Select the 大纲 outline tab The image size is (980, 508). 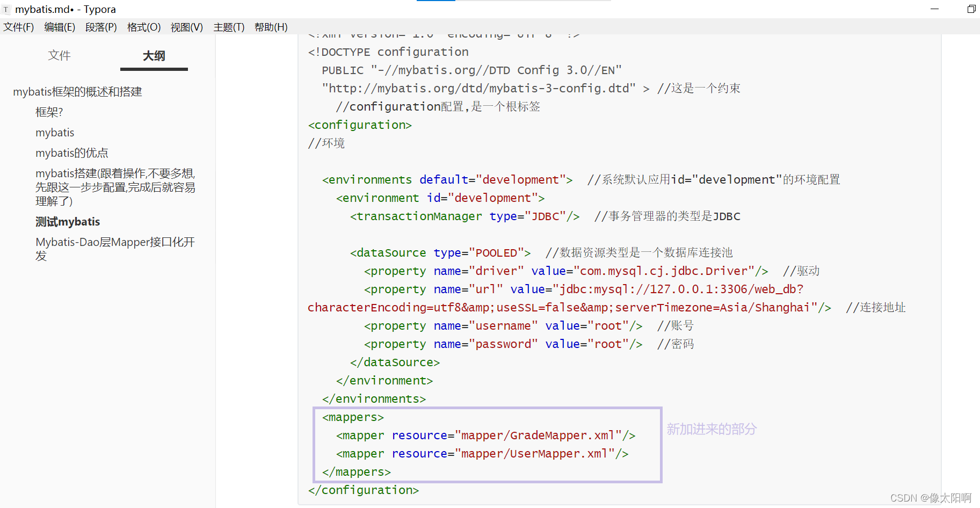click(154, 55)
